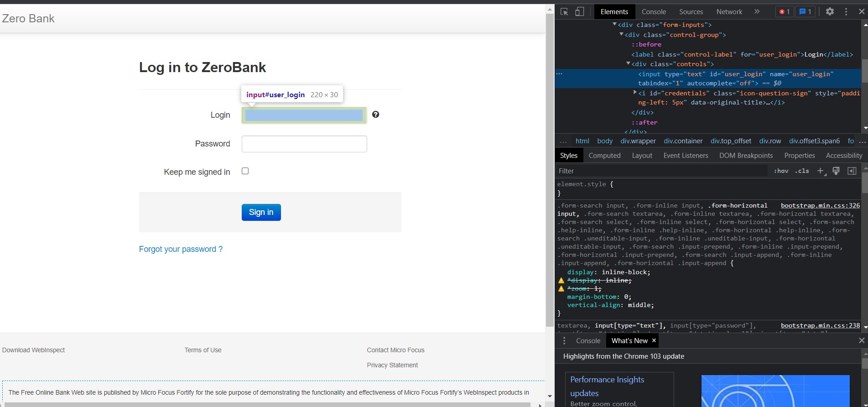This screenshot has width=868, height=407.
Task: Open the Sources tab
Action: [x=691, y=12]
